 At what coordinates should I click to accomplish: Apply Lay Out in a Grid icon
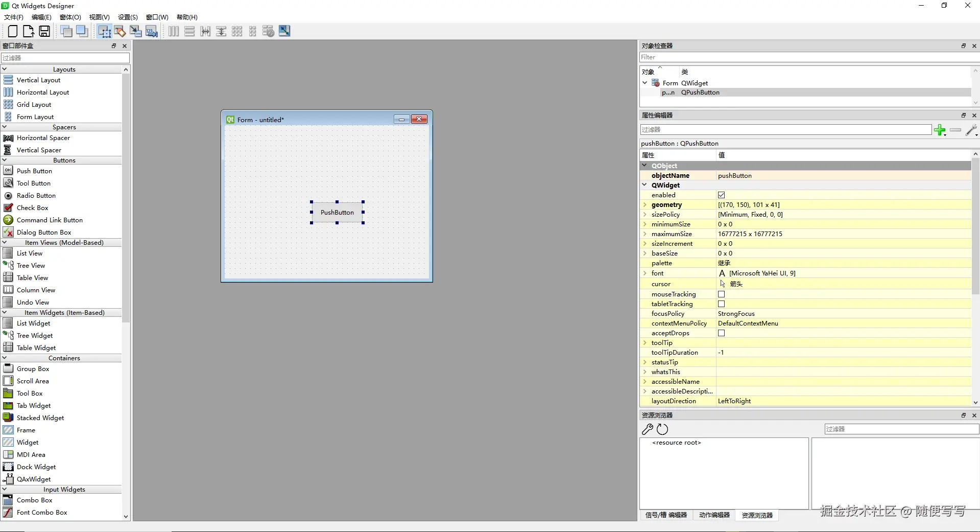(237, 31)
